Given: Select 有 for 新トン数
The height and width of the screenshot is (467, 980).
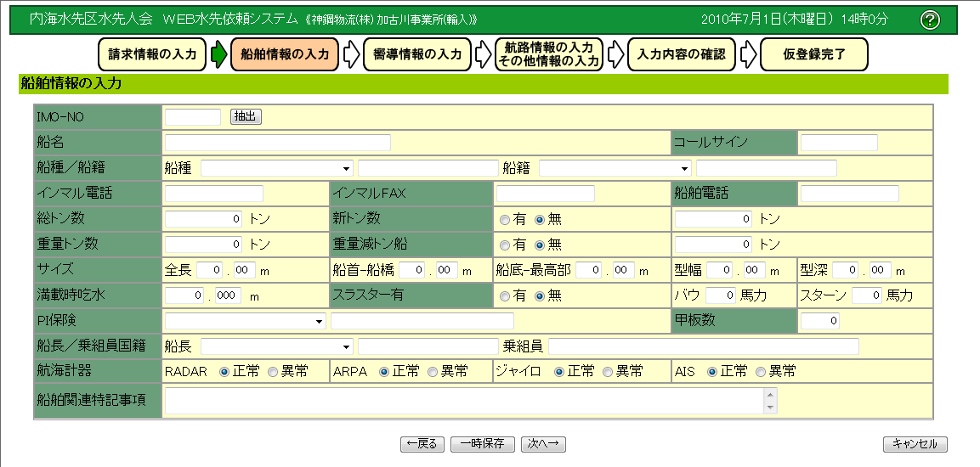Looking at the screenshot, I should (506, 219).
